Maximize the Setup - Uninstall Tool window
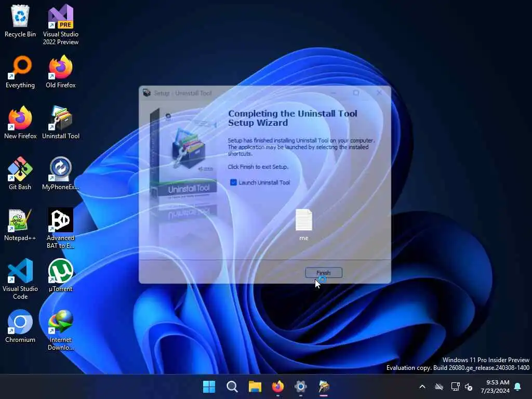Screen dimensions: 532x399 pos(356,92)
